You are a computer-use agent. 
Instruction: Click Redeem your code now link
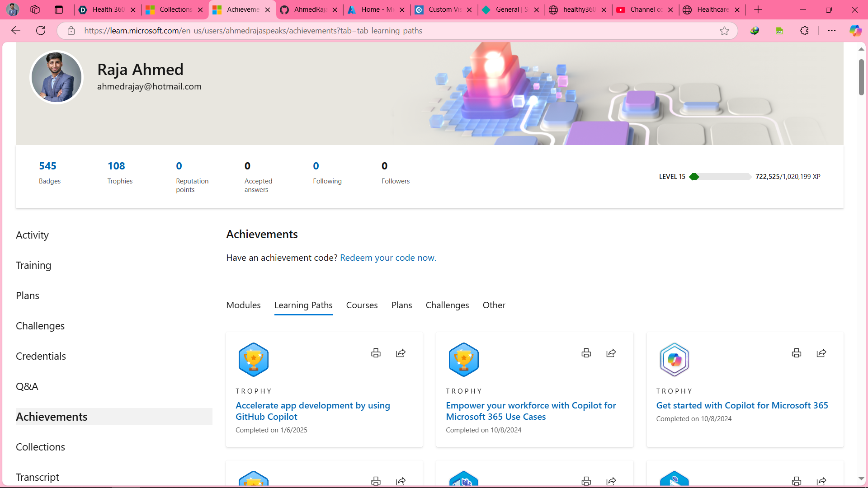388,258
